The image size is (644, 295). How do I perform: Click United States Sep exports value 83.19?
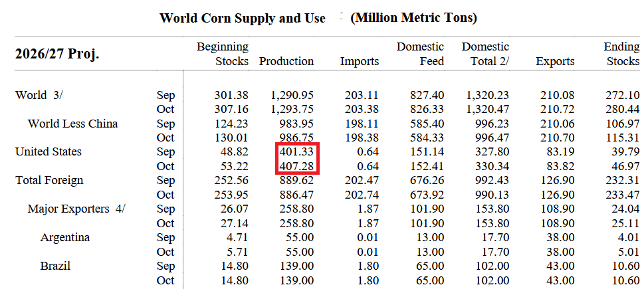point(561,152)
